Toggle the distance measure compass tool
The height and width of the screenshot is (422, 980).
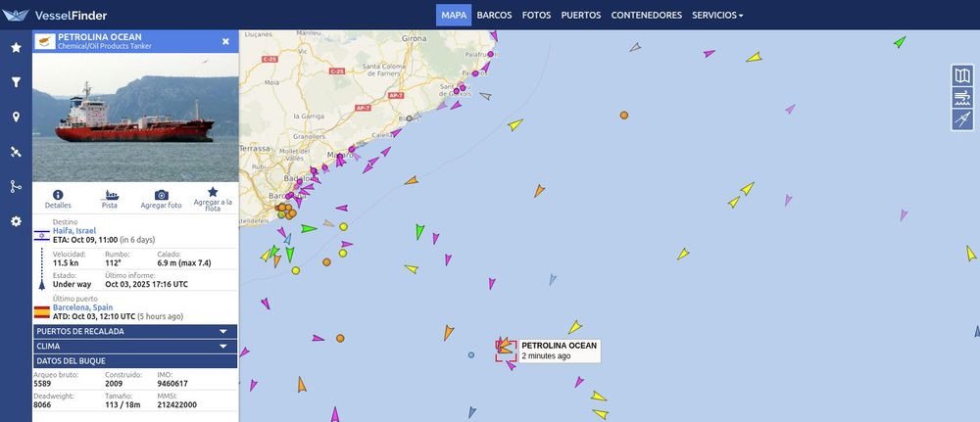pyautogui.click(x=962, y=119)
